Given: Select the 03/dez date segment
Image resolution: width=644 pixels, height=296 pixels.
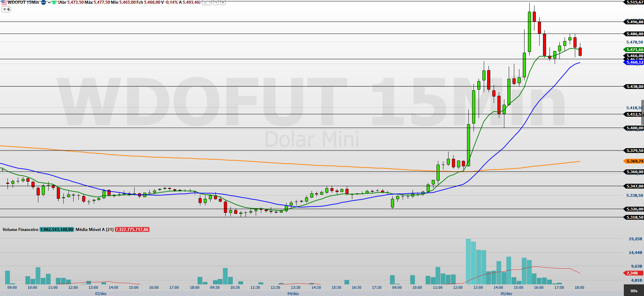Looking at the screenshot, I should [101, 294].
